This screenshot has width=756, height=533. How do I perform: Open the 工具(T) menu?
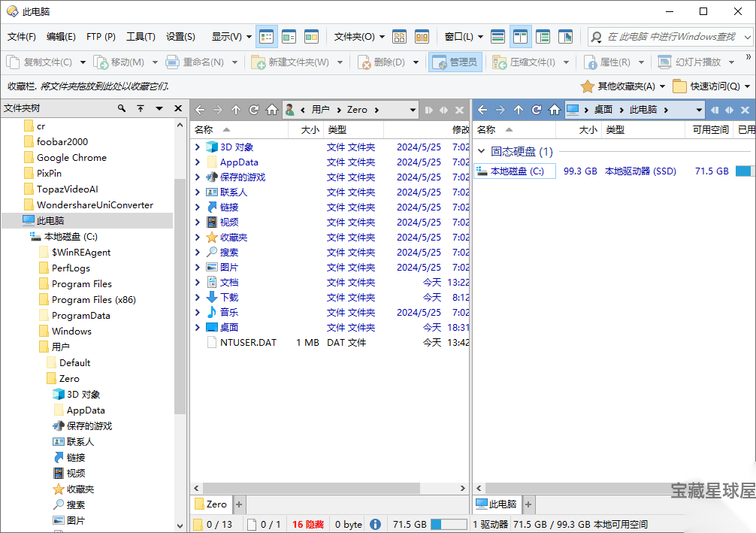click(x=141, y=37)
